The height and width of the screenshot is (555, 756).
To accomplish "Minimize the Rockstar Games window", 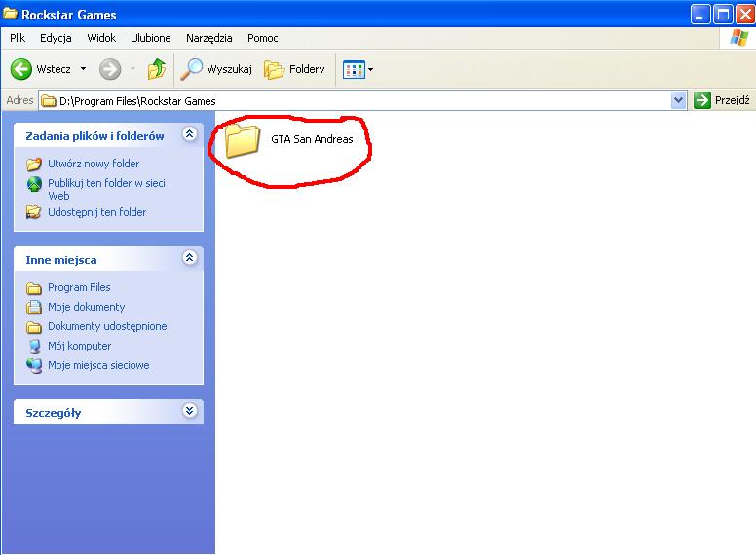I will coord(700,15).
